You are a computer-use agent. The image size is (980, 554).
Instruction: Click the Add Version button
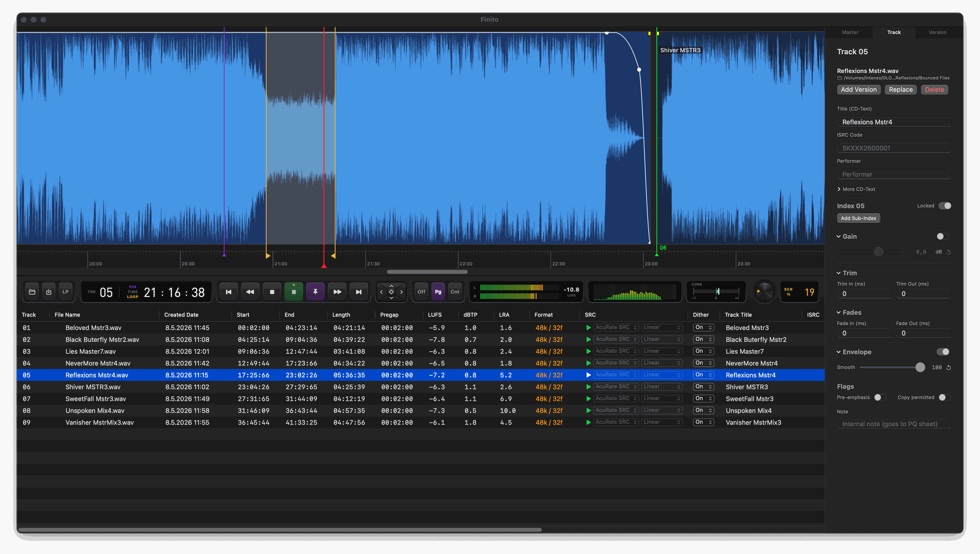(858, 90)
